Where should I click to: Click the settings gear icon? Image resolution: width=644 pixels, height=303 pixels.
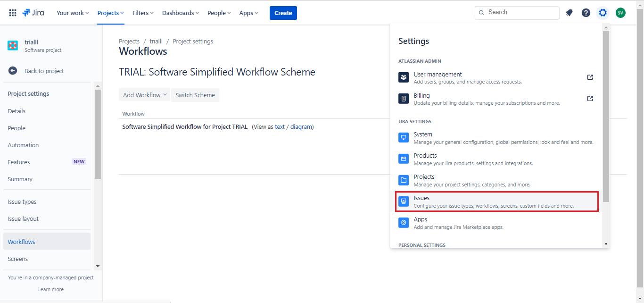603,13
